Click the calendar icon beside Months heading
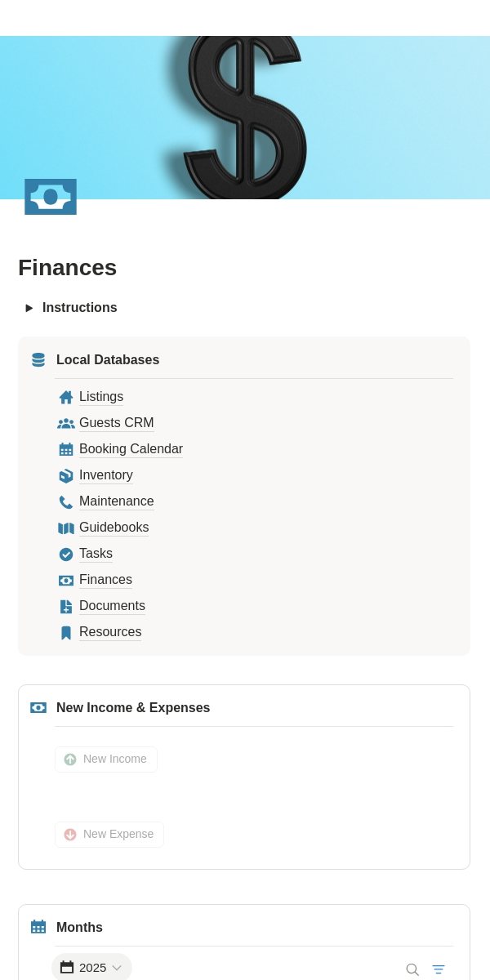The width and height of the screenshot is (490, 980). pos(38,927)
